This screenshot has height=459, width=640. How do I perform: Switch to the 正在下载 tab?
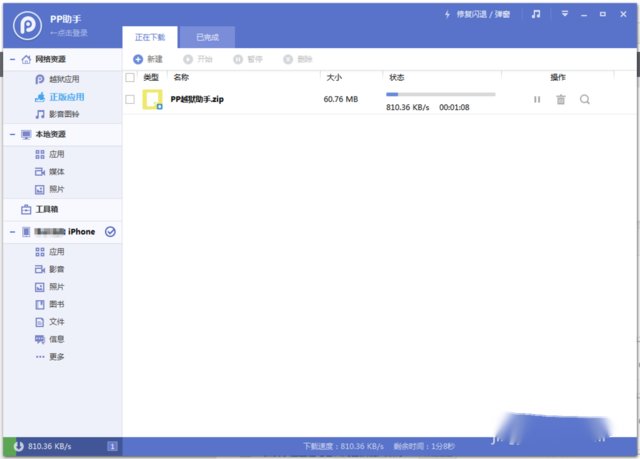[150, 37]
